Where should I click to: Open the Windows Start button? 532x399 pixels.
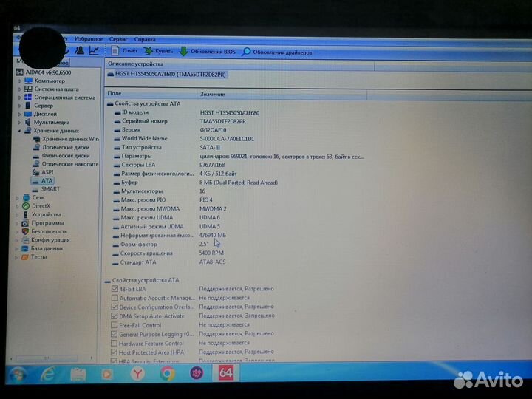[16, 375]
